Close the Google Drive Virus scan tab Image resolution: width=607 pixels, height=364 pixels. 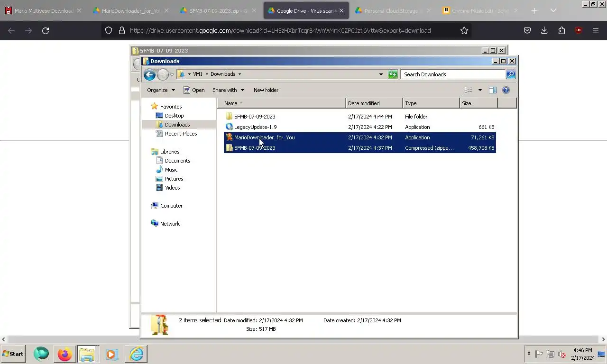[x=341, y=10]
